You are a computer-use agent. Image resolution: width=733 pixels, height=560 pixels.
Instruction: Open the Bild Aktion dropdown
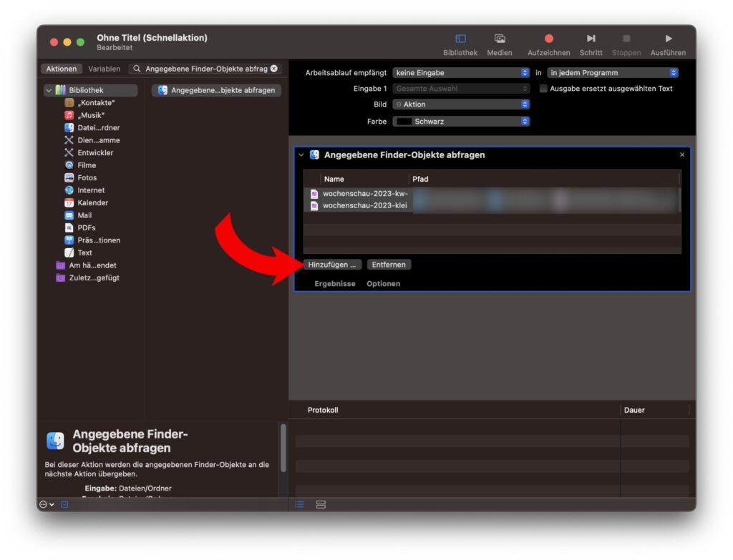[461, 104]
